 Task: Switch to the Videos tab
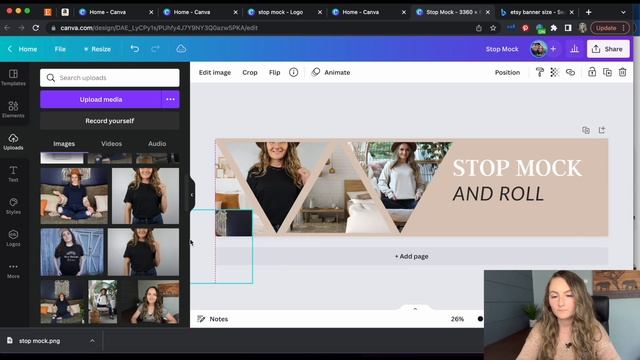click(111, 144)
